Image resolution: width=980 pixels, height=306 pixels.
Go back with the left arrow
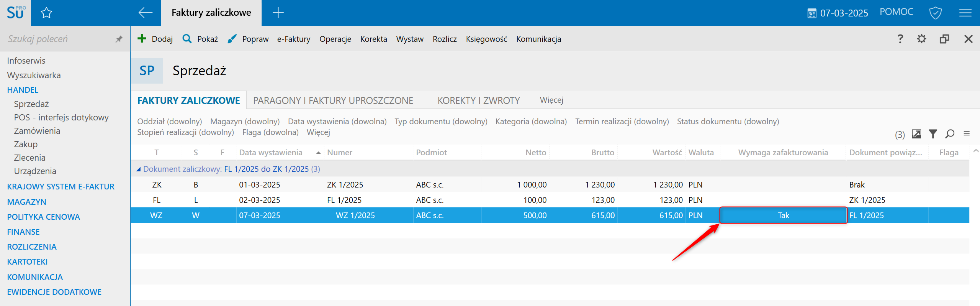point(146,13)
